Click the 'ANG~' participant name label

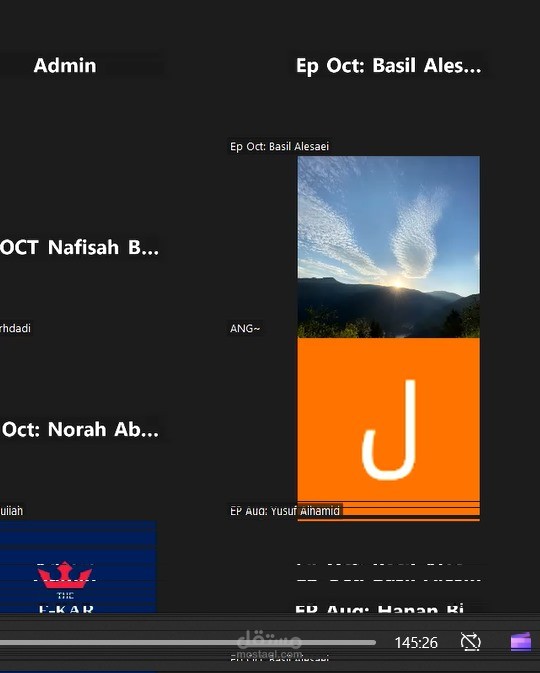click(245, 328)
